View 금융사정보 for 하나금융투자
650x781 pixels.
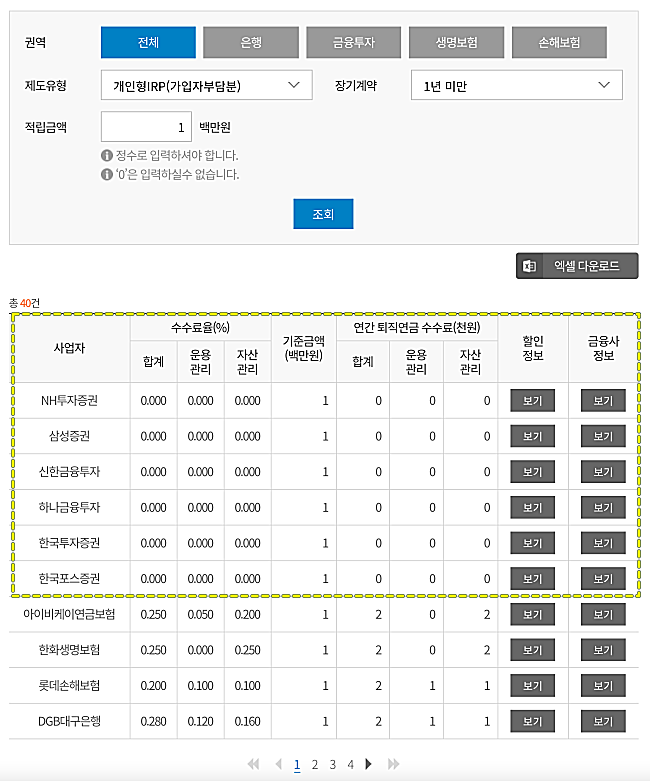[603, 508]
